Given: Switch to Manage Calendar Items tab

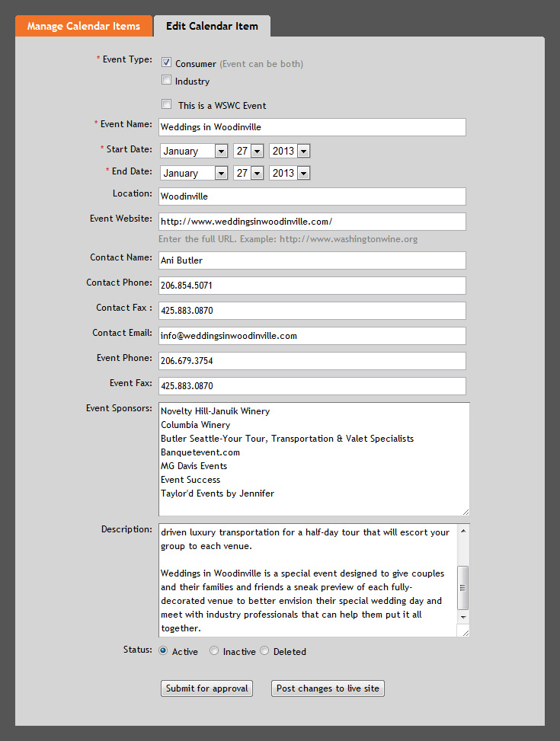Looking at the screenshot, I should (84, 26).
